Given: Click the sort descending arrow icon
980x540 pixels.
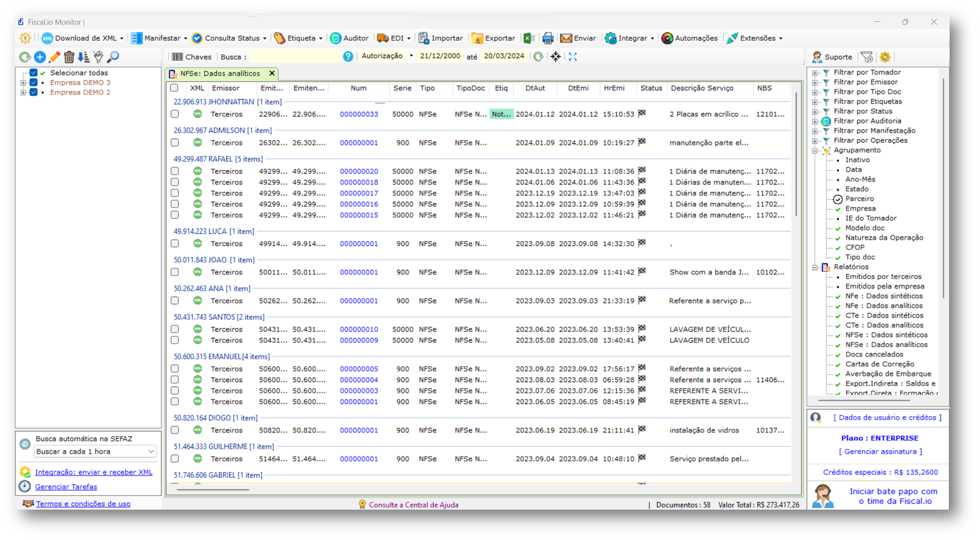Looking at the screenshot, I should tap(84, 57).
